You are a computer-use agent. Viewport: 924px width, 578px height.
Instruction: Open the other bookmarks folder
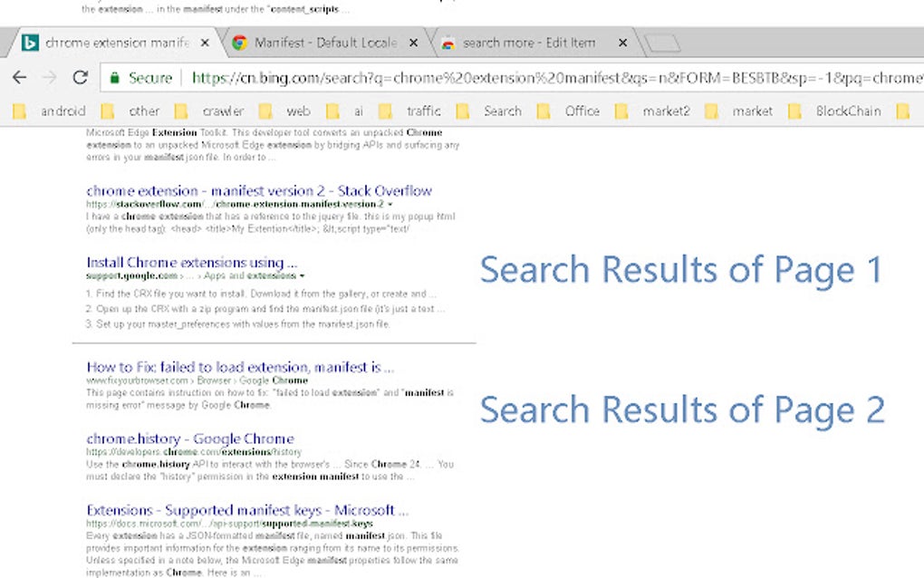pyautogui.click(x=130, y=111)
